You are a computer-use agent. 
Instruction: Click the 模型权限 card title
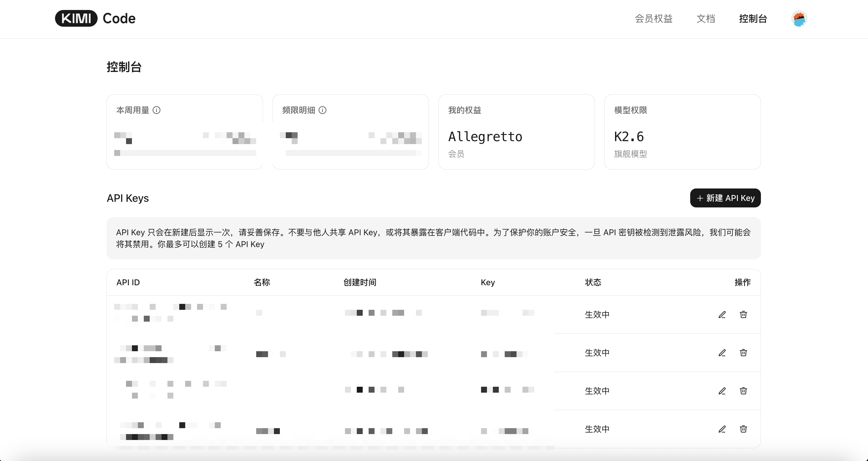630,110
